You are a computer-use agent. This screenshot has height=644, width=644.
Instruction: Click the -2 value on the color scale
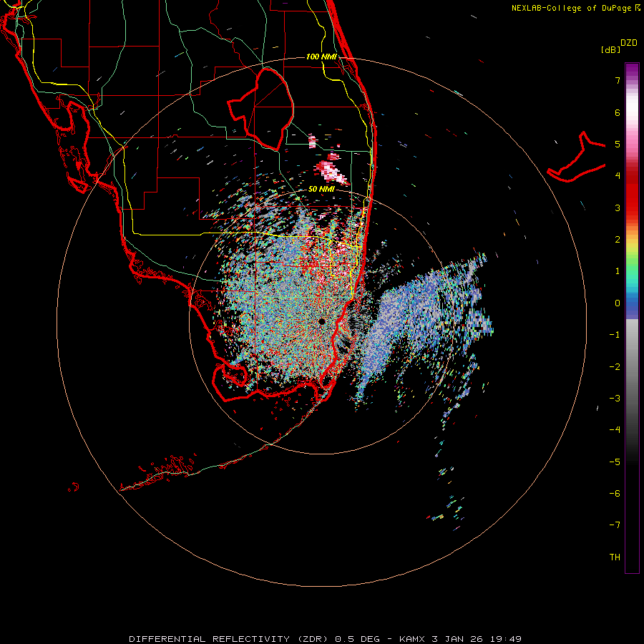point(615,366)
